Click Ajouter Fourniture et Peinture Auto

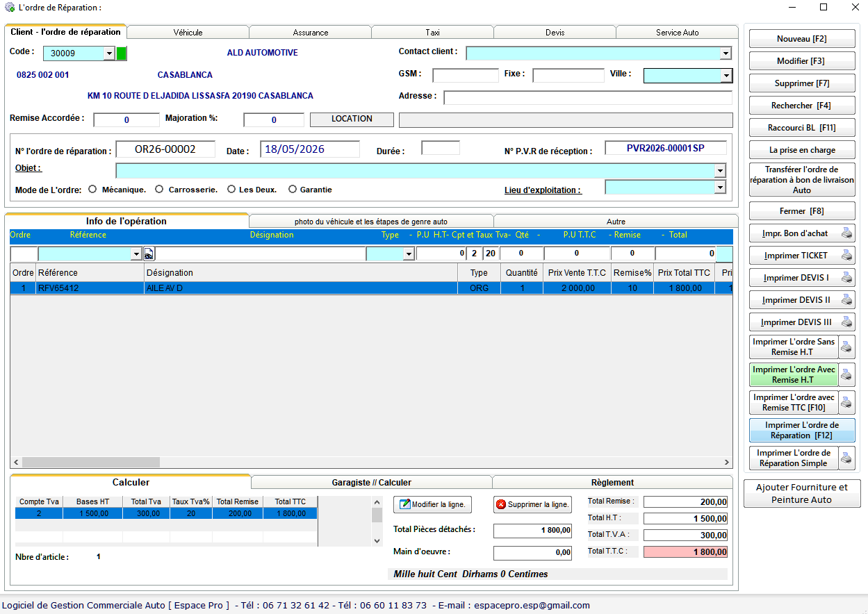click(802, 494)
